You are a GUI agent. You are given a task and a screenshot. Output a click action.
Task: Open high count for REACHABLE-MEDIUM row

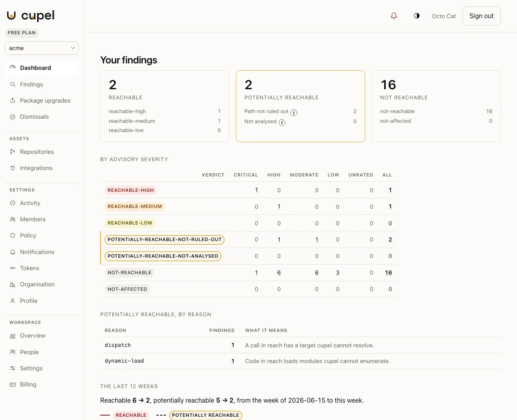pyautogui.click(x=279, y=207)
